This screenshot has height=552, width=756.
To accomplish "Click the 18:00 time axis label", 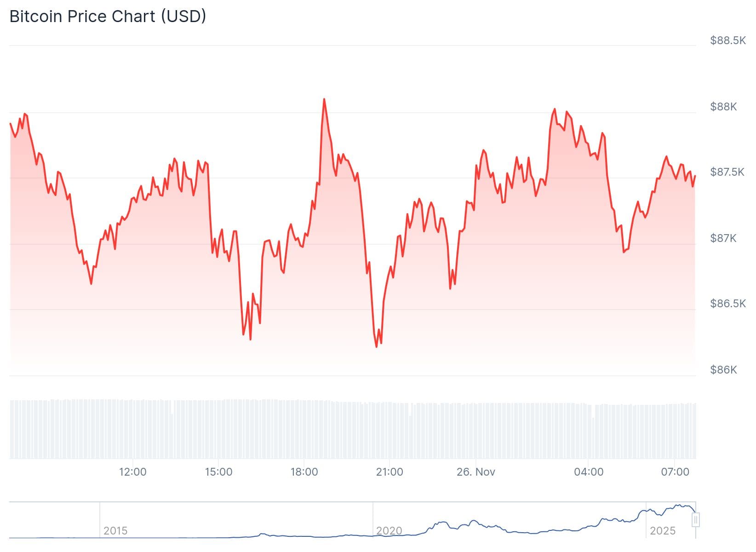I will [304, 472].
